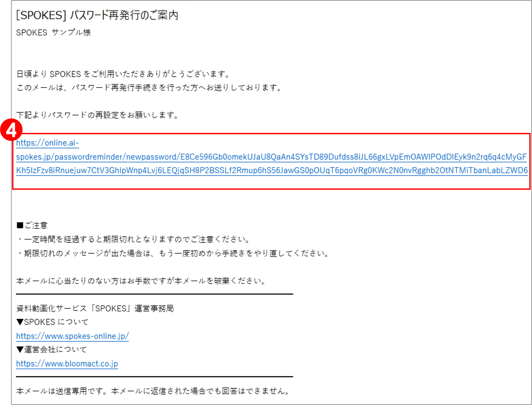
Task: Open the SPOKES password reset link
Action: coord(272,157)
